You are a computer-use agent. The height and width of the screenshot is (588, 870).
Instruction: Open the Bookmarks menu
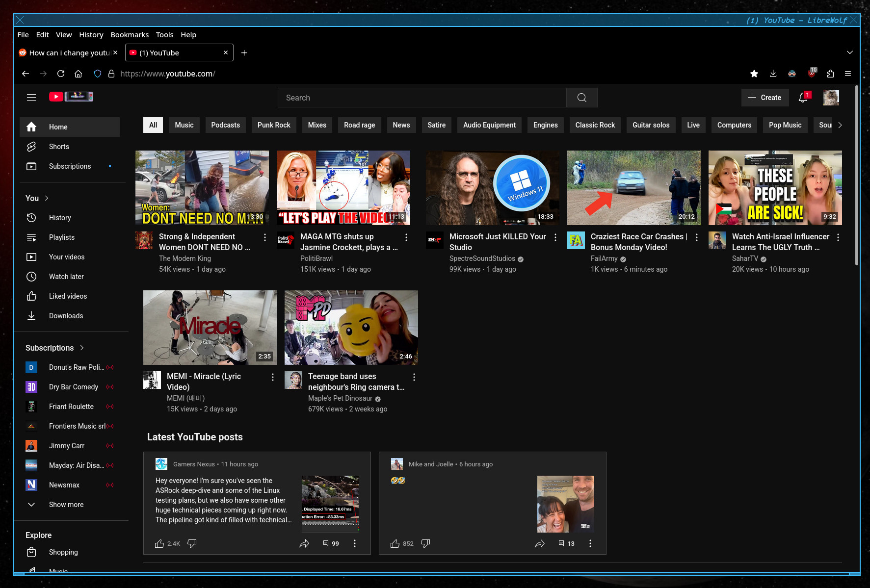pyautogui.click(x=130, y=35)
